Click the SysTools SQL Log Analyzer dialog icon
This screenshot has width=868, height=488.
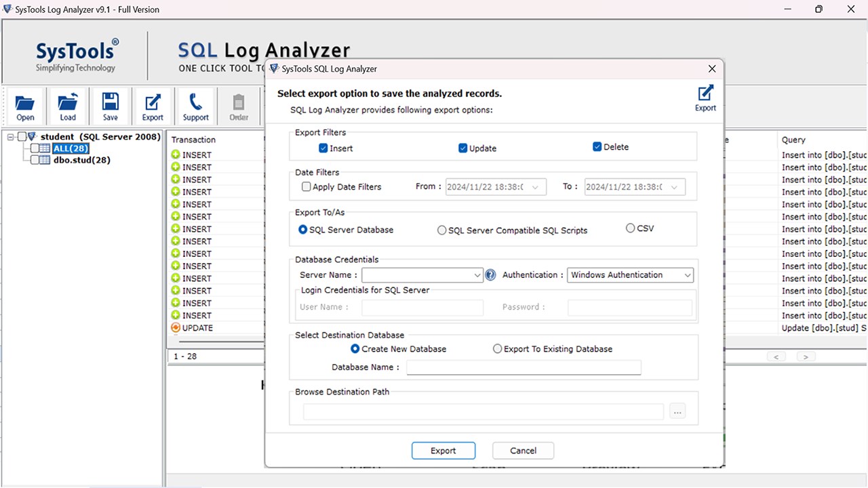(274, 68)
